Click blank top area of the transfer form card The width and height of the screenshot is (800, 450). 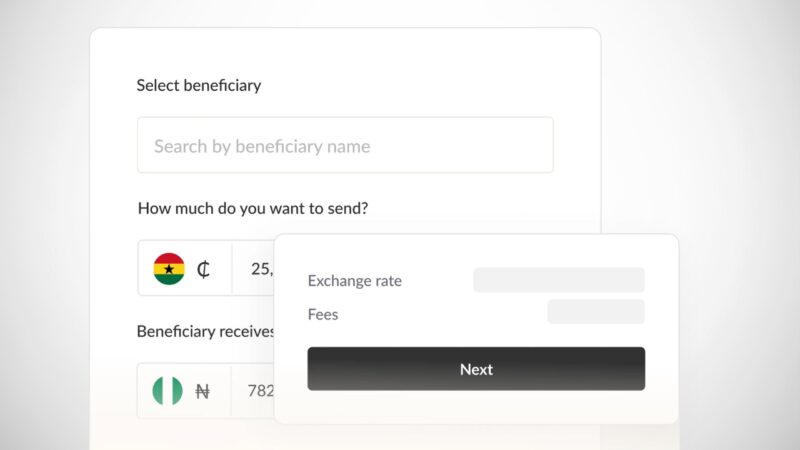(x=400, y=55)
